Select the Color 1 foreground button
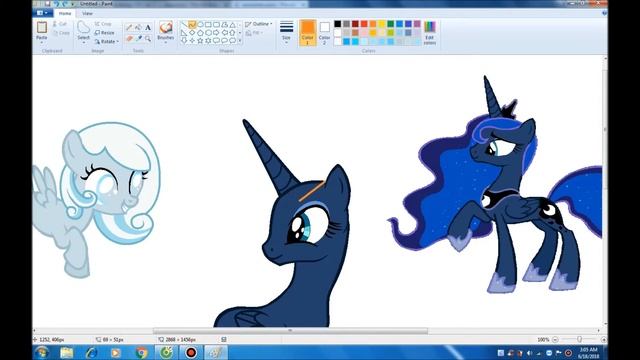 (x=307, y=33)
